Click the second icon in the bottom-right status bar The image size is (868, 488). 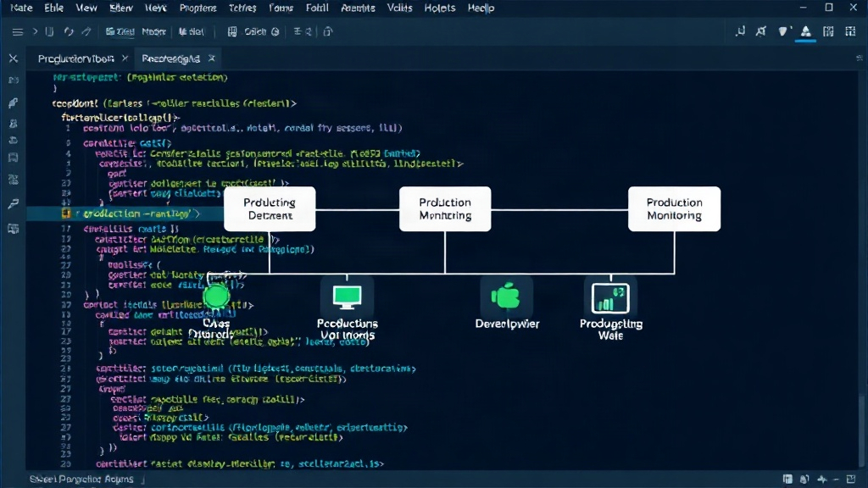pos(804,480)
